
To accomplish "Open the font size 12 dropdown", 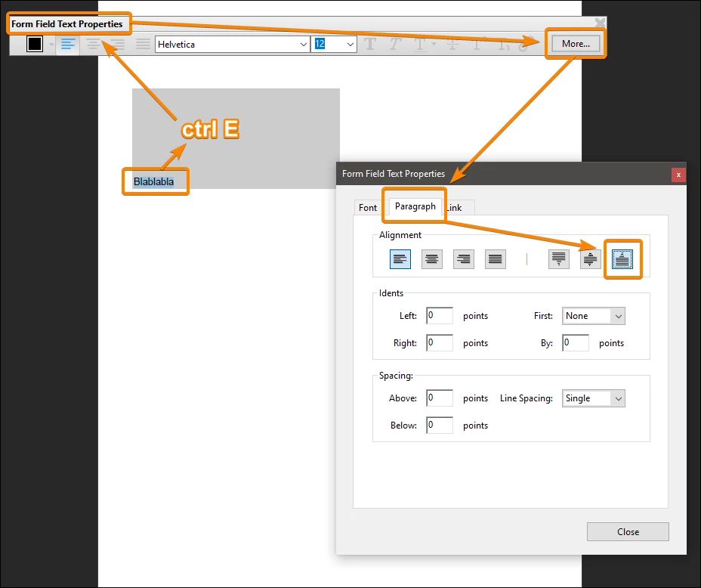I will [x=334, y=45].
